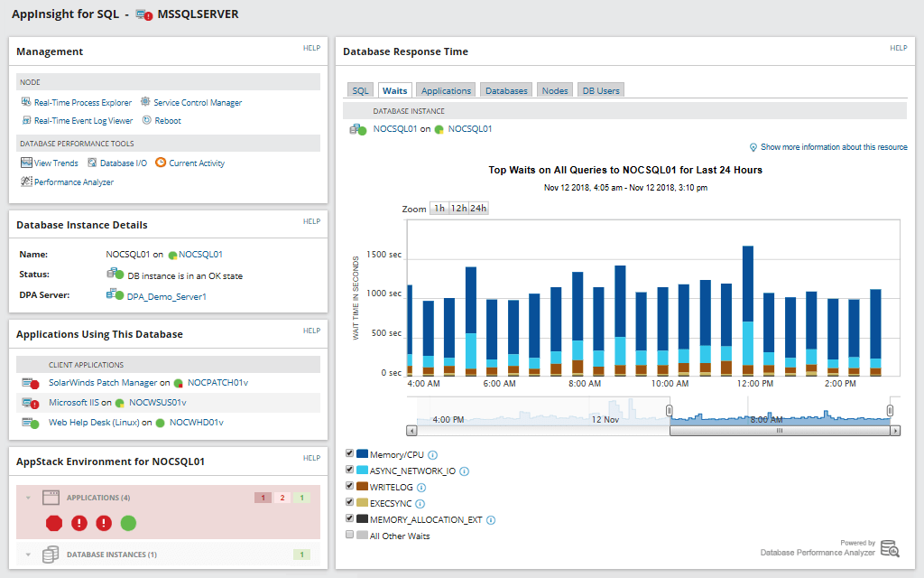Screen dimensions: 924x578
Task: Click the Performance Analyzer icon
Action: (x=26, y=181)
